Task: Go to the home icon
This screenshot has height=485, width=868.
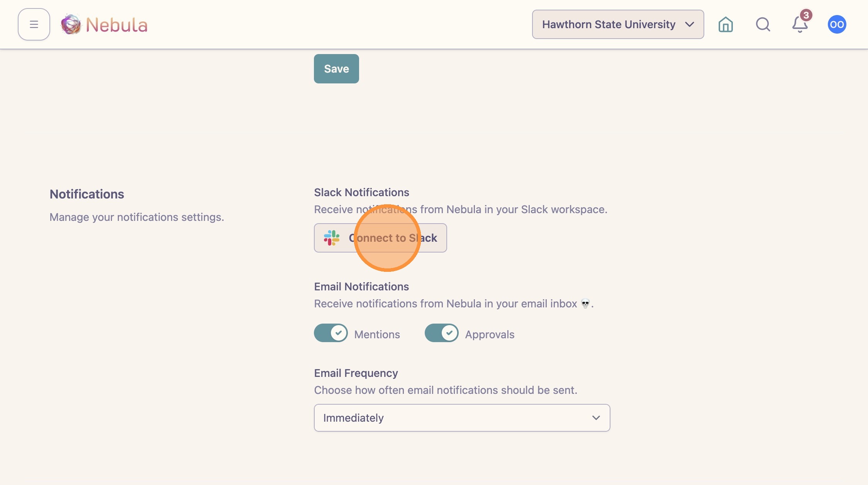Action: 726,24
